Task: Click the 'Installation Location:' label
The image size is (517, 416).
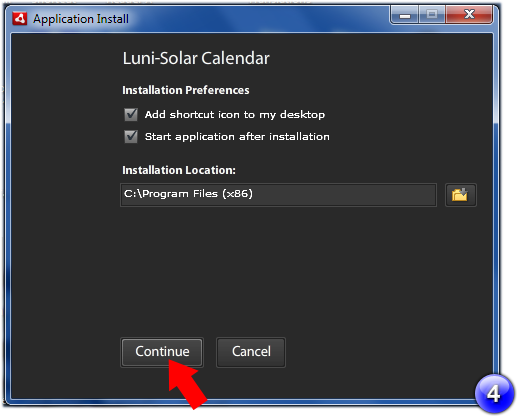Action: click(x=179, y=170)
